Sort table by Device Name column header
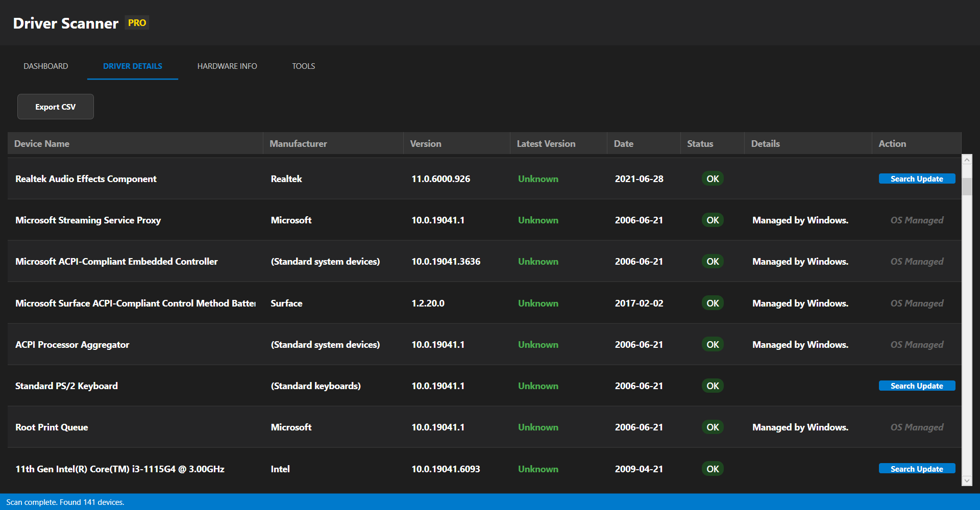This screenshot has width=980, height=510. 42,144
